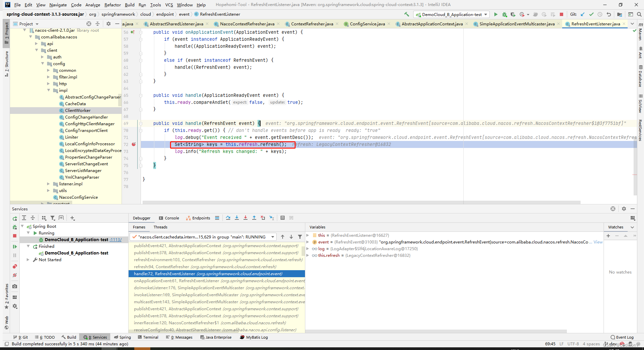Click Filter icon in Services toolbar

point(52,218)
